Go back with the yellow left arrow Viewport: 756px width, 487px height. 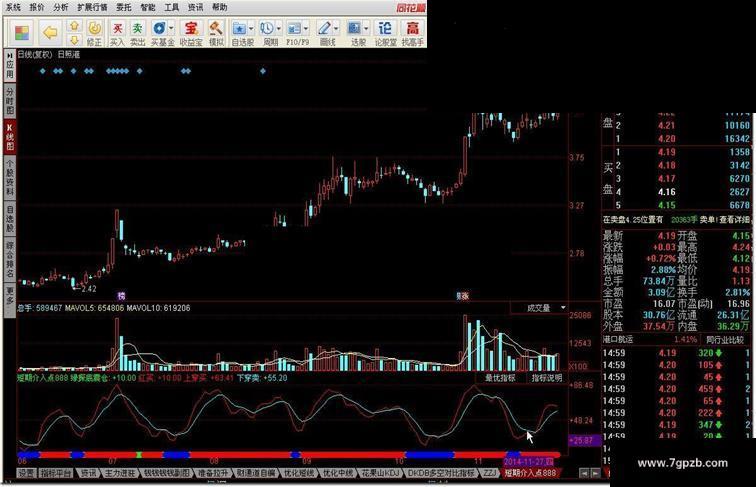click(50, 33)
